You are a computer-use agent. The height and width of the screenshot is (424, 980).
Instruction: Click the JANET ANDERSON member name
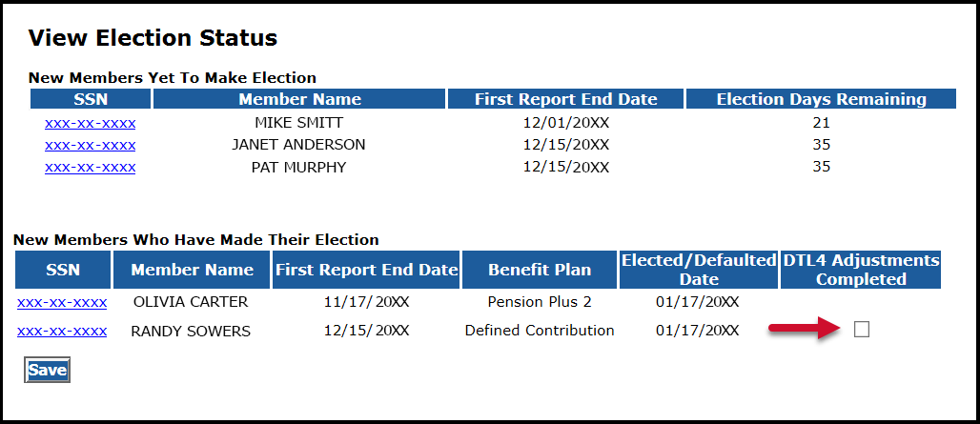click(298, 145)
